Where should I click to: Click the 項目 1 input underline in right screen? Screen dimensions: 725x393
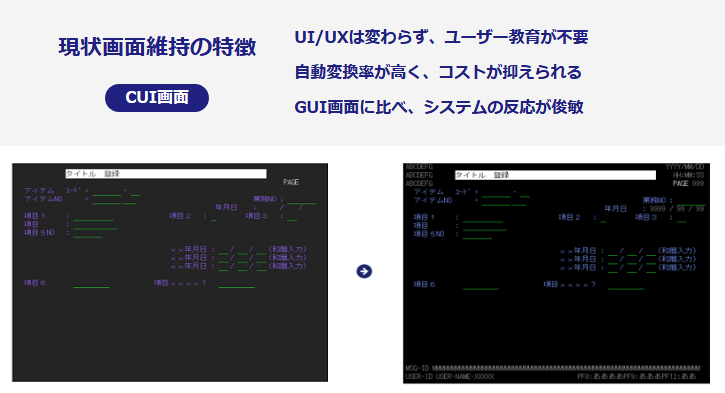pyautogui.click(x=483, y=221)
